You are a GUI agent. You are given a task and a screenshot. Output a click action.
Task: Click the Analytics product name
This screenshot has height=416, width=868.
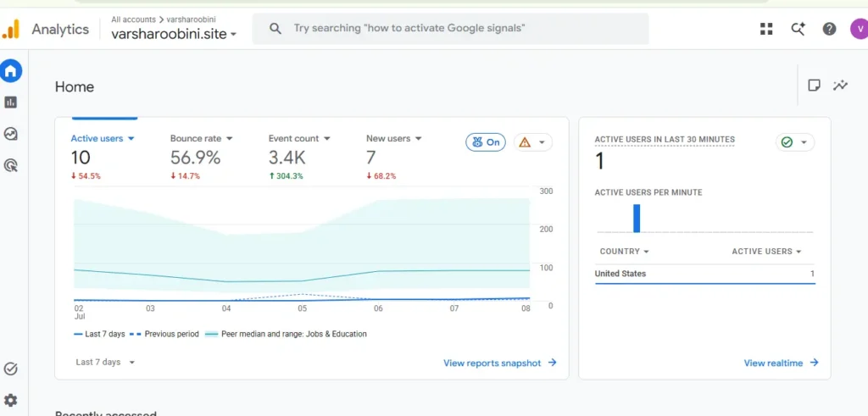(x=60, y=30)
